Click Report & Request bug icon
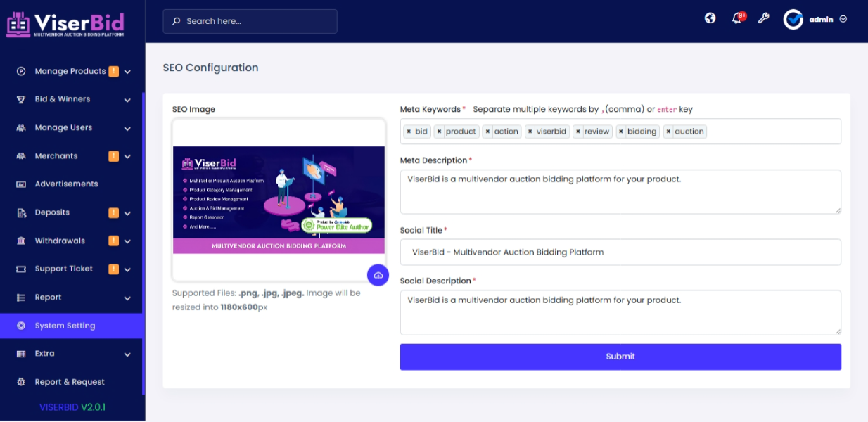This screenshot has height=422, width=868. (x=21, y=382)
